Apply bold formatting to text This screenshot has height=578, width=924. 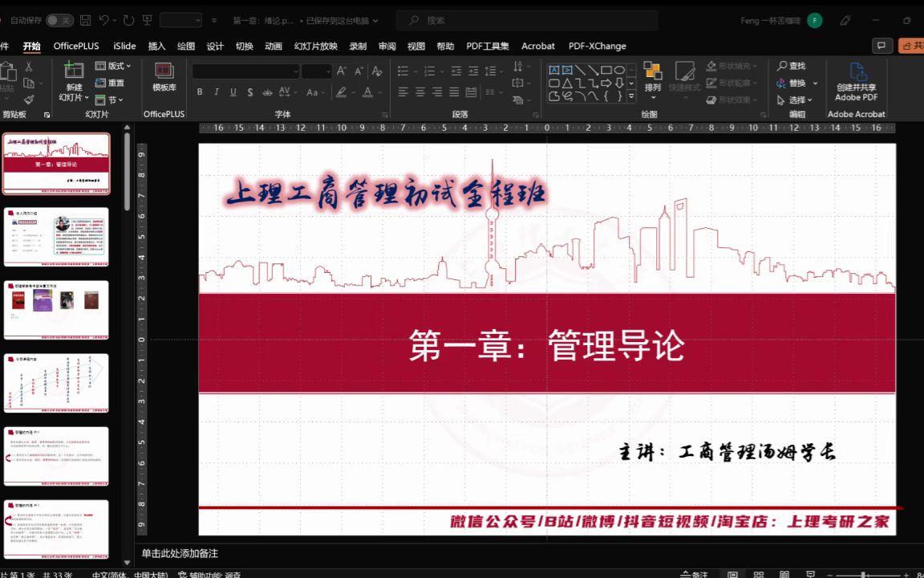[200, 92]
